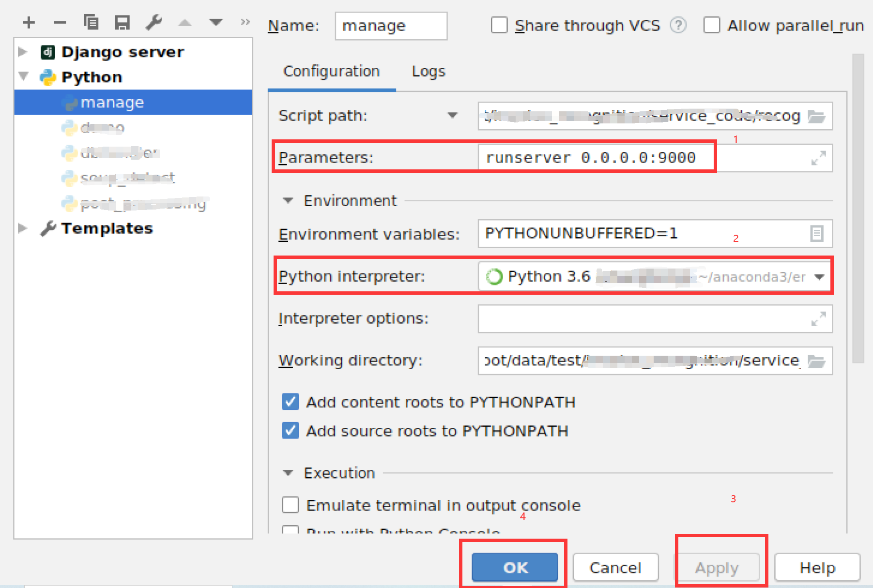Move configuration down with the down arrow
The height and width of the screenshot is (588, 873).
[215, 22]
